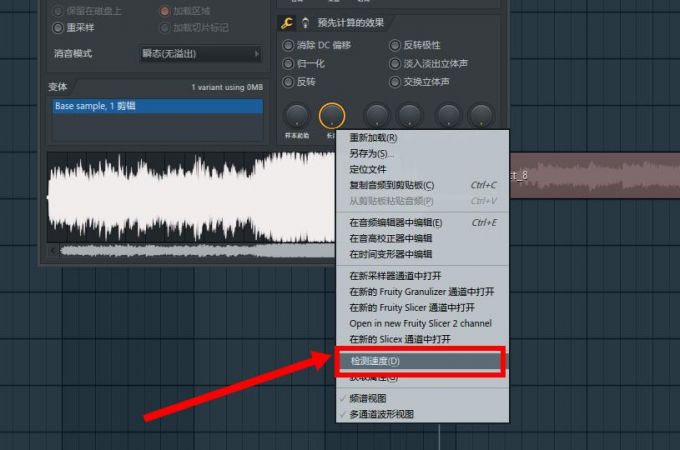
Task: Choose 定位文件 menu entry
Action: click(x=422, y=170)
